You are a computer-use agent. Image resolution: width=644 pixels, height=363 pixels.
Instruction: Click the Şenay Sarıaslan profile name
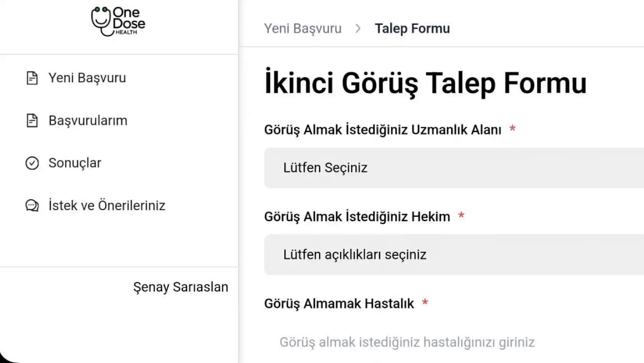pyautogui.click(x=181, y=287)
